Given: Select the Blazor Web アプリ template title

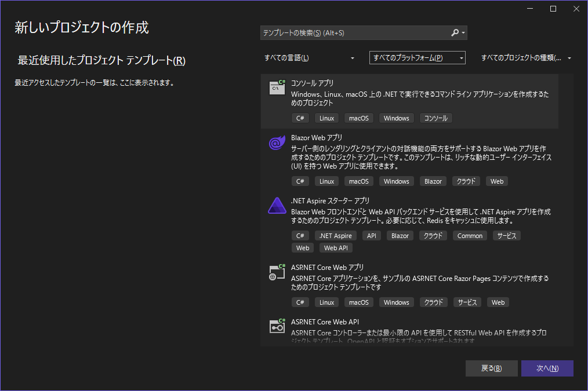Looking at the screenshot, I should click(x=317, y=137).
